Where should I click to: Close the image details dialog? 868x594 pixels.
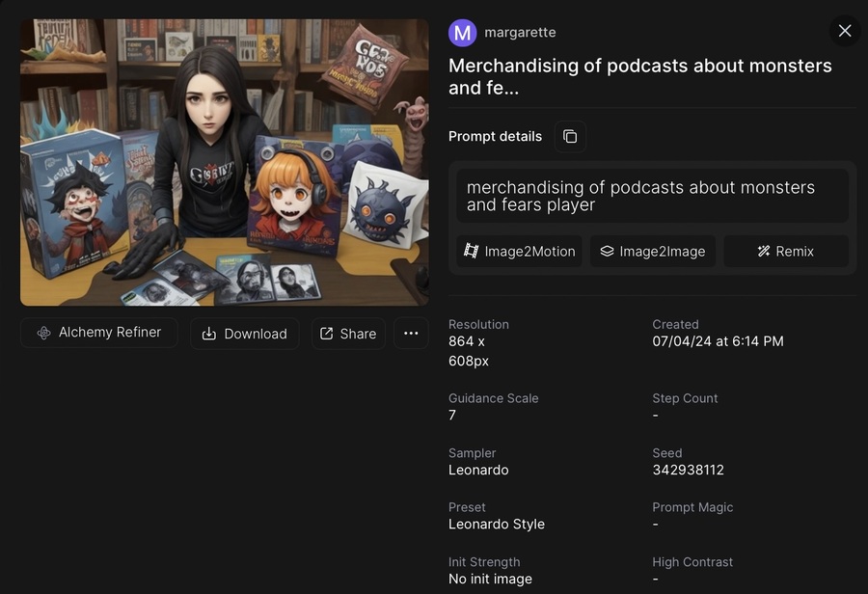pos(844,31)
